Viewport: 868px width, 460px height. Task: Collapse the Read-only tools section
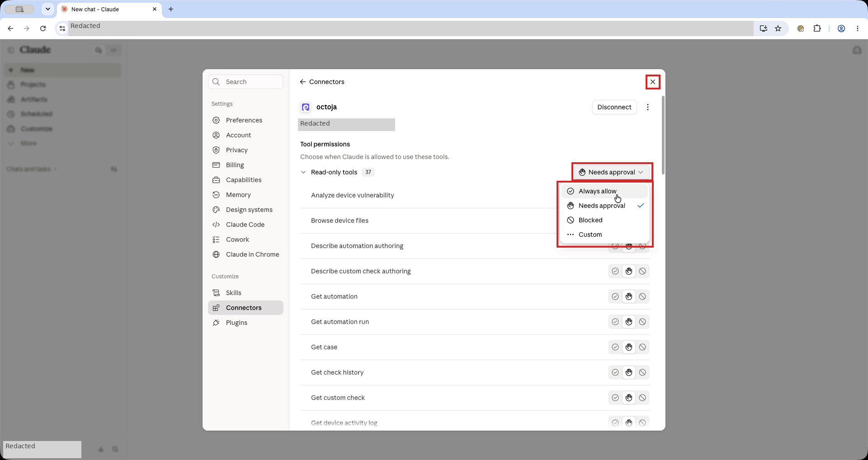pyautogui.click(x=303, y=172)
